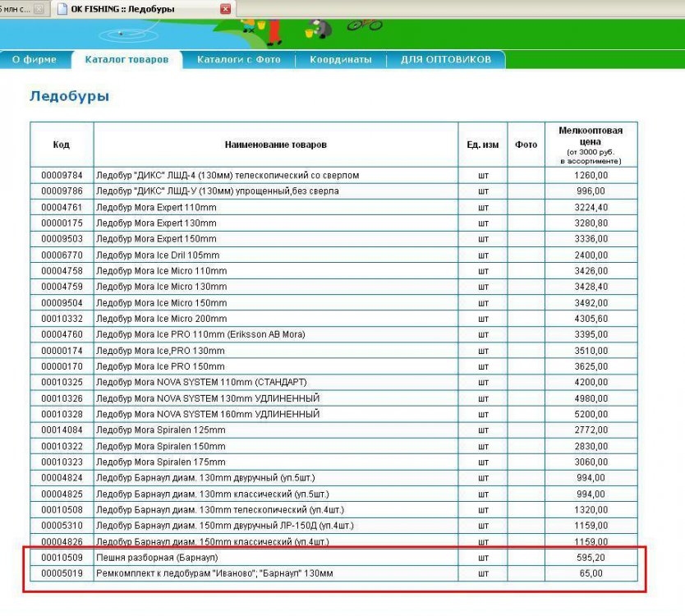
Task: Close the left 'млн с...' browser tab
Action: [x=39, y=9]
